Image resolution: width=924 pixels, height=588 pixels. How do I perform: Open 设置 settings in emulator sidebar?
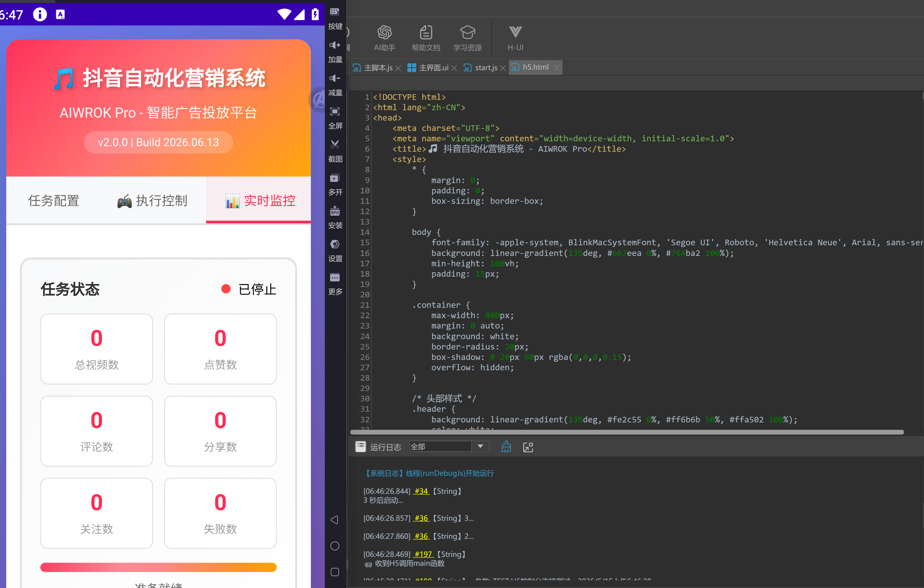tap(335, 251)
